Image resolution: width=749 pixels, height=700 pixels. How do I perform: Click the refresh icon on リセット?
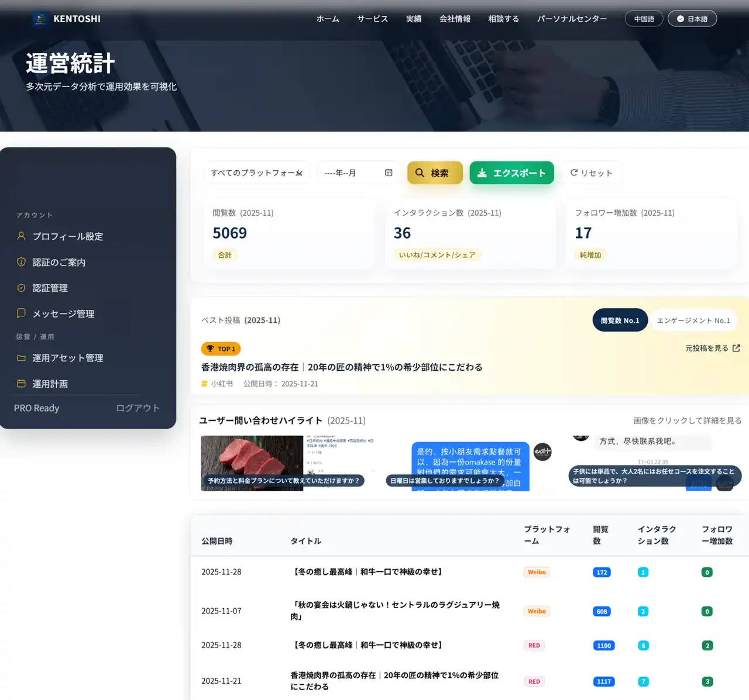pyautogui.click(x=574, y=172)
